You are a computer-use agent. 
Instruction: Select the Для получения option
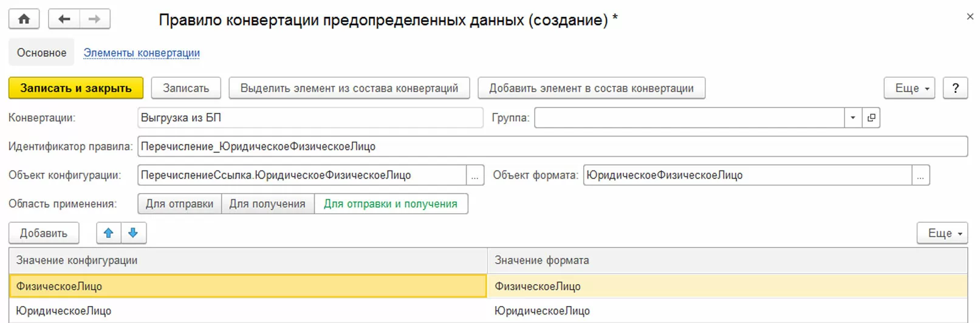[x=267, y=204]
